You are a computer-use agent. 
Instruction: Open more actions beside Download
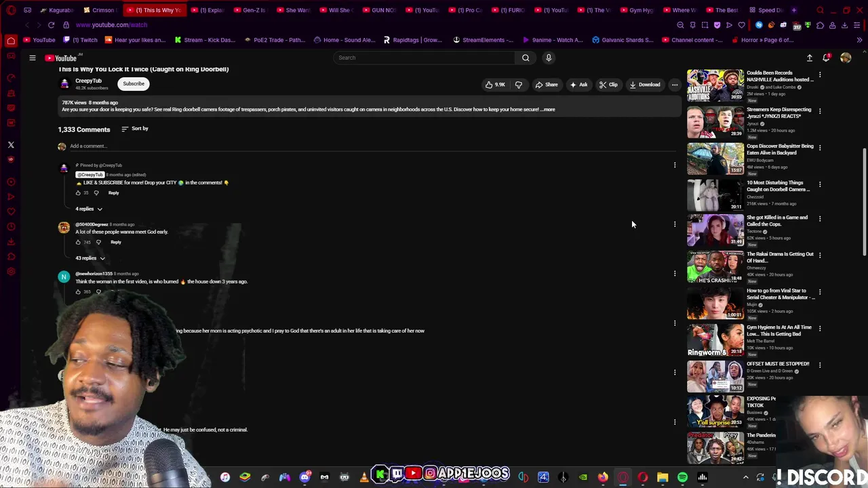coord(675,85)
